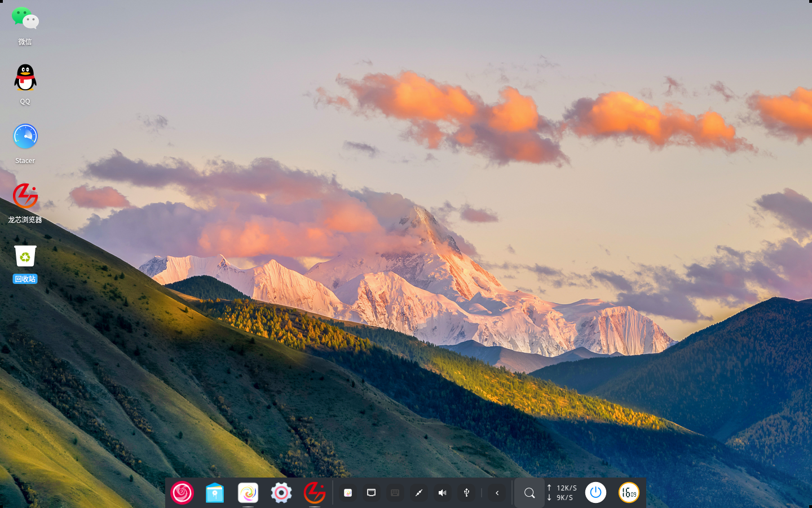
Task: Open Loongson browser from the dock
Action: tap(315, 493)
